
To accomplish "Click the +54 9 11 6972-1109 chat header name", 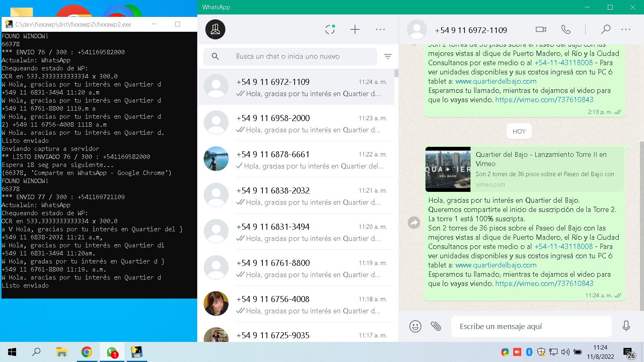I will pyautogui.click(x=471, y=30).
